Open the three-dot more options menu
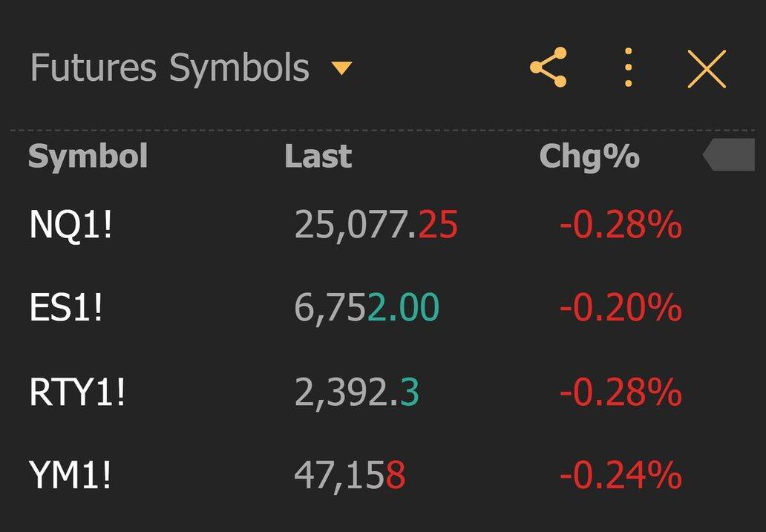 [628, 68]
